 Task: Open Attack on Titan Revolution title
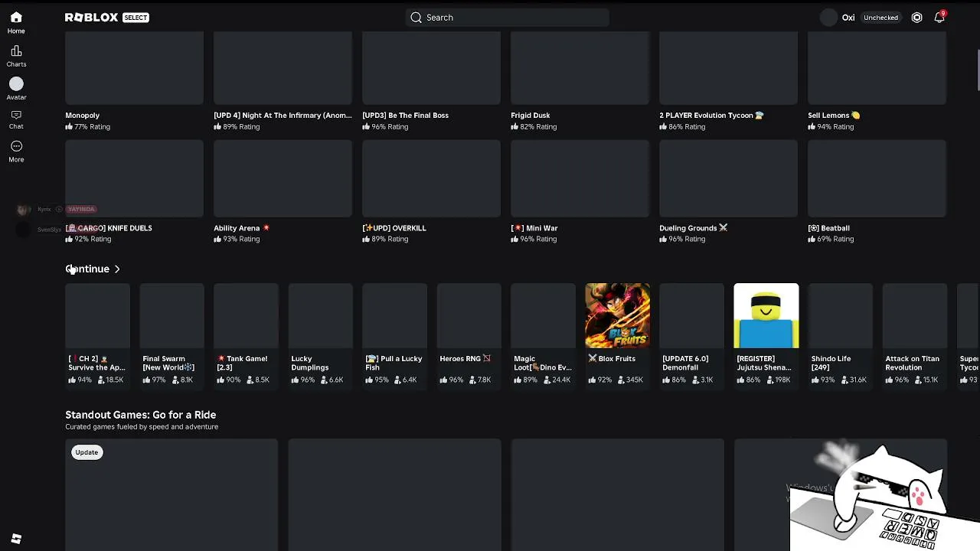(x=912, y=363)
